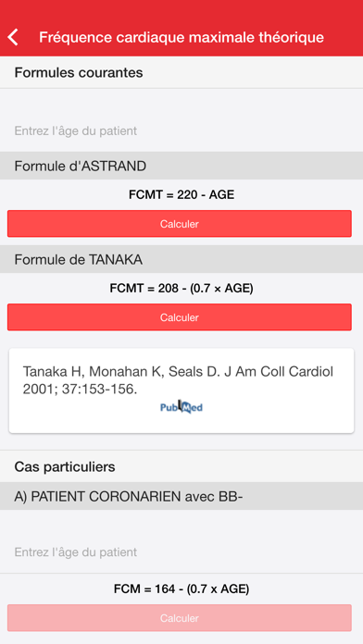Screen dimensions: 363x644
Task: Click Calculer under Formule d'ASTRAND
Action: click(180, 224)
